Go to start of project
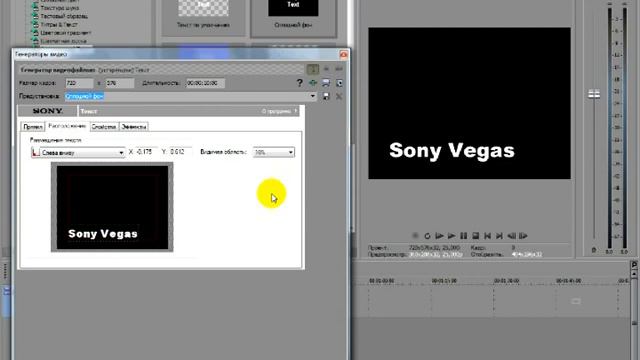The image size is (640, 360). coord(487,236)
